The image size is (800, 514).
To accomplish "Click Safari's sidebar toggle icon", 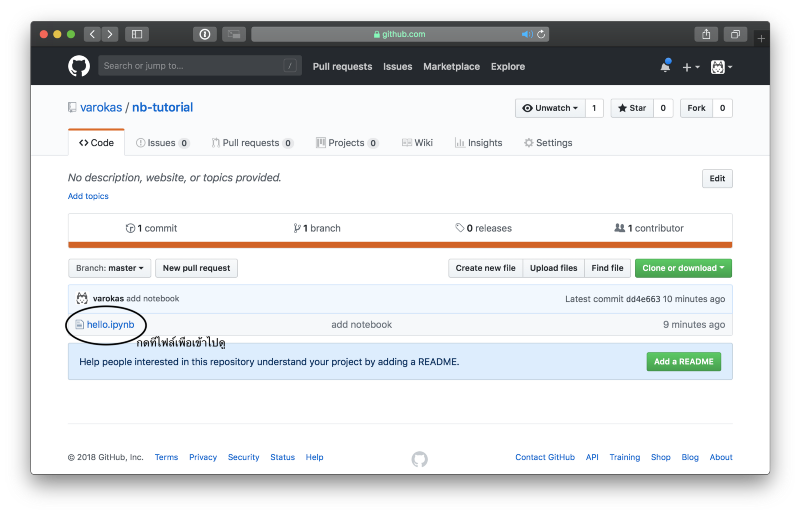I will 137,34.
